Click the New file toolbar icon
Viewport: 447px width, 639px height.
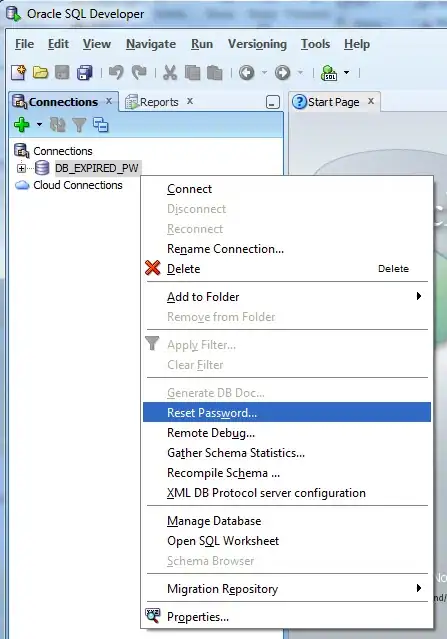[18, 73]
